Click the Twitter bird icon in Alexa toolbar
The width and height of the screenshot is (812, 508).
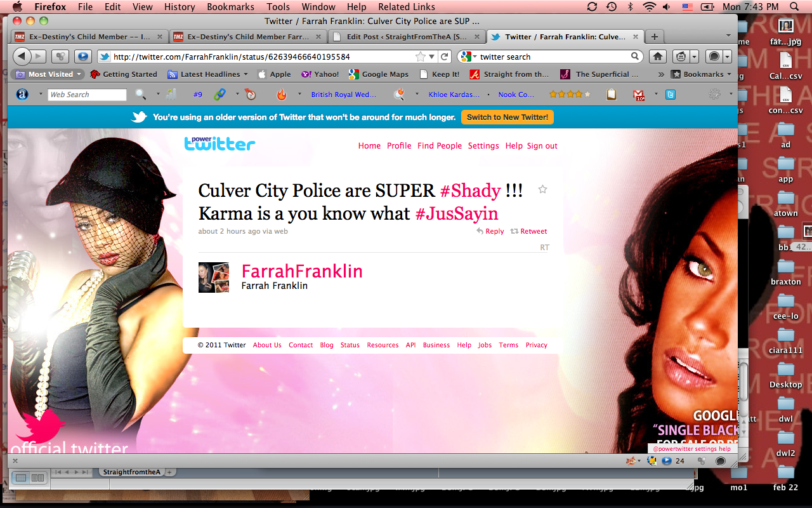click(670, 95)
